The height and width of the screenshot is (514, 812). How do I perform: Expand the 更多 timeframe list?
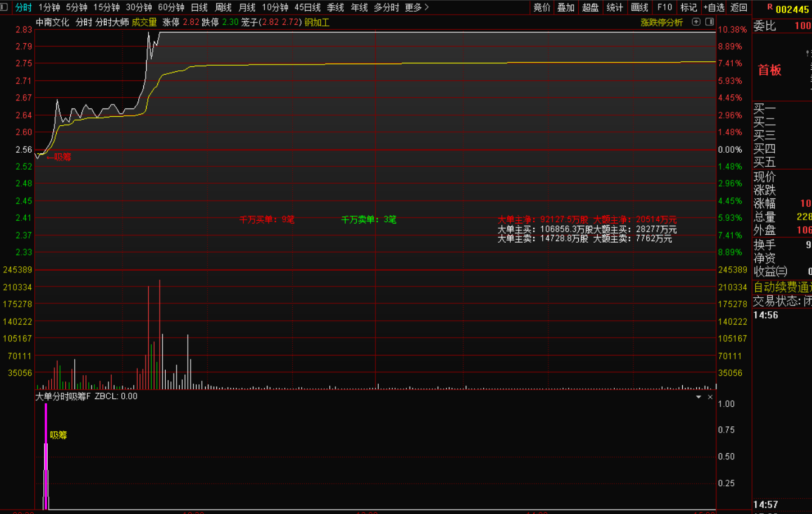point(416,7)
